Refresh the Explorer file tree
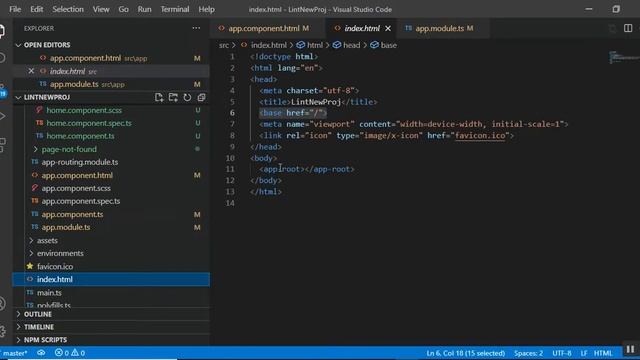The image size is (640, 360). pyautogui.click(x=187, y=97)
